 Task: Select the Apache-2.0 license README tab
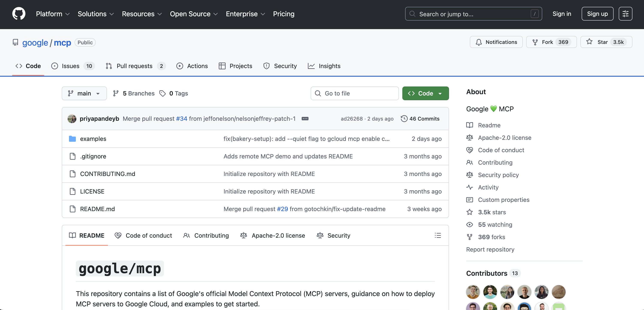(273, 235)
